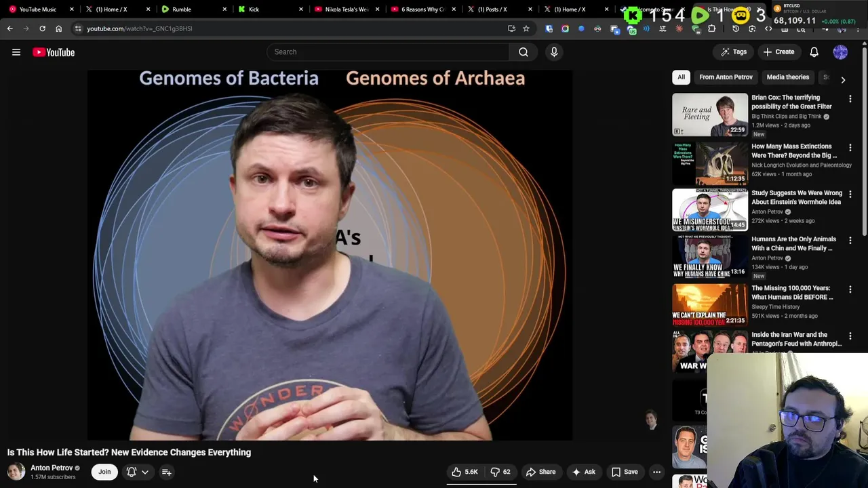Open the Create button in the header
This screenshot has height=488, width=868.
coord(778,52)
